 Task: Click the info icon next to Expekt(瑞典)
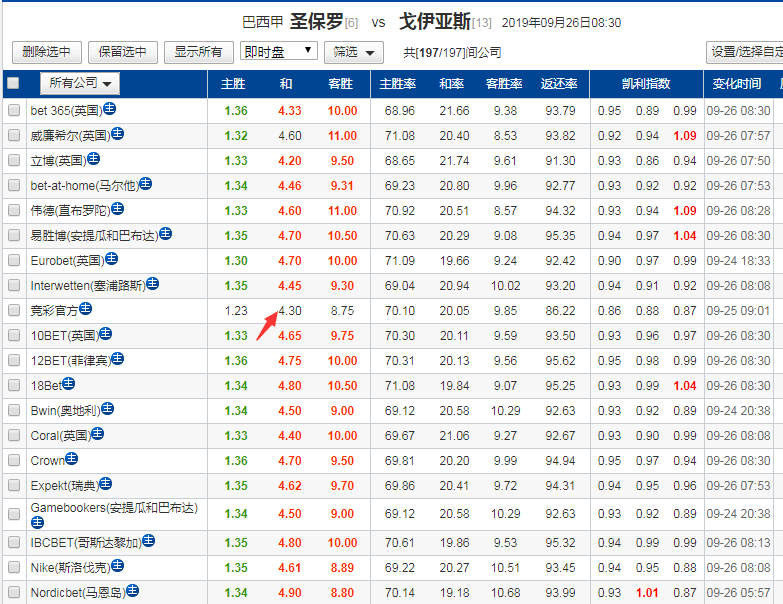tap(106, 483)
